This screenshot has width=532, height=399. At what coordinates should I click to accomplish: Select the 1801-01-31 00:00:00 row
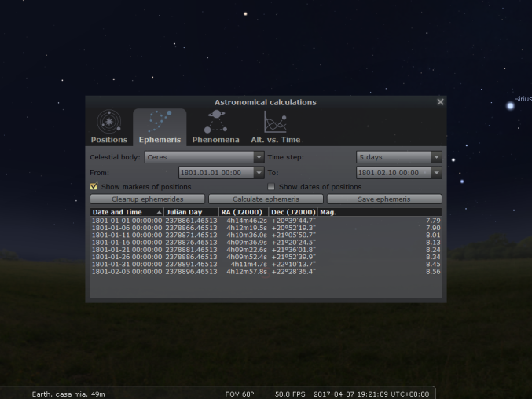[x=266, y=265]
